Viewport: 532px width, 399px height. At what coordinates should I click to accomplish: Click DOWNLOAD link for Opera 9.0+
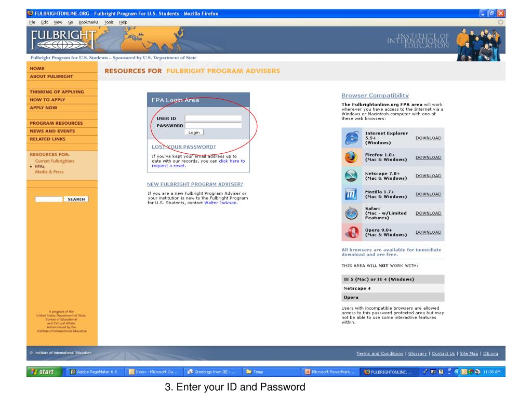click(429, 232)
